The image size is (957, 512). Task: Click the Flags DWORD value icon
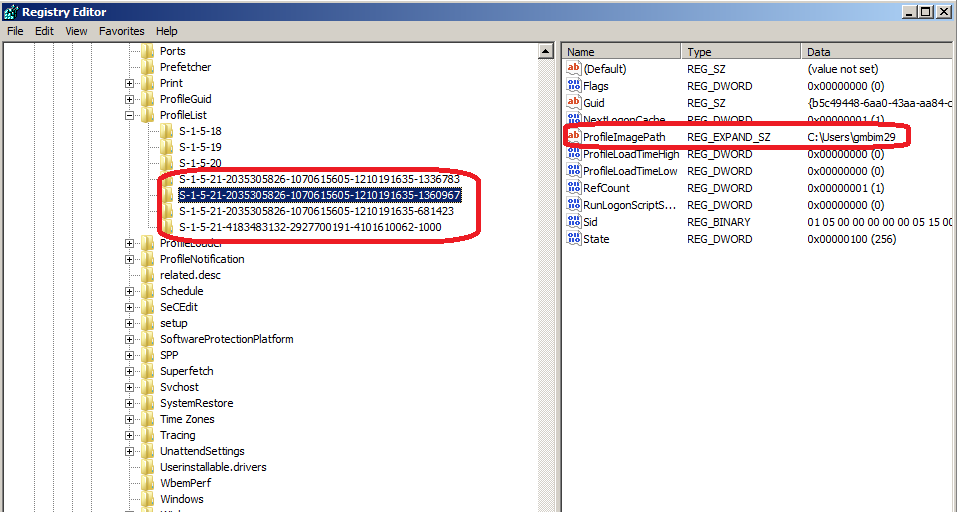click(574, 86)
